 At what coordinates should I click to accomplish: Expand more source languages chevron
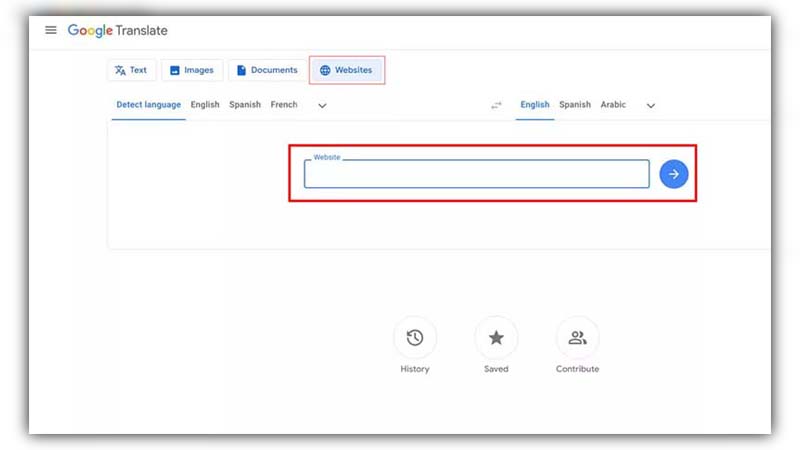click(x=322, y=106)
